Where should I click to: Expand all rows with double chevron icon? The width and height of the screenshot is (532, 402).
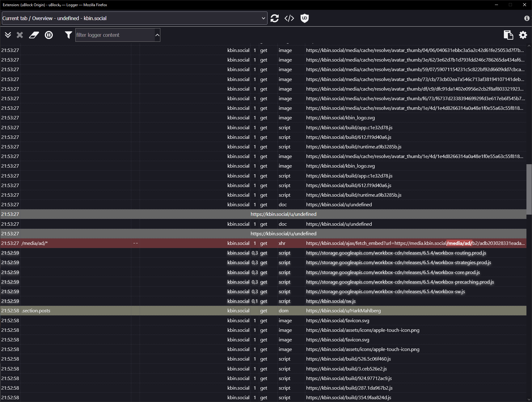tap(8, 35)
